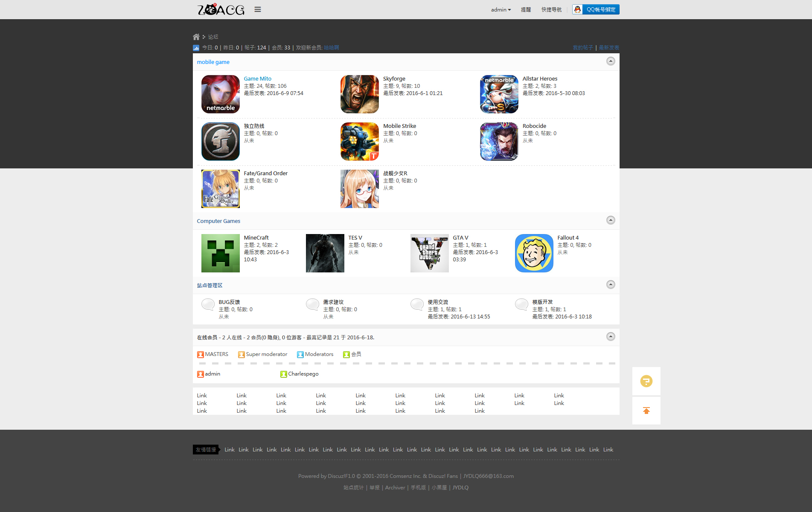
Task: Collapse the online members section
Action: [x=611, y=337]
